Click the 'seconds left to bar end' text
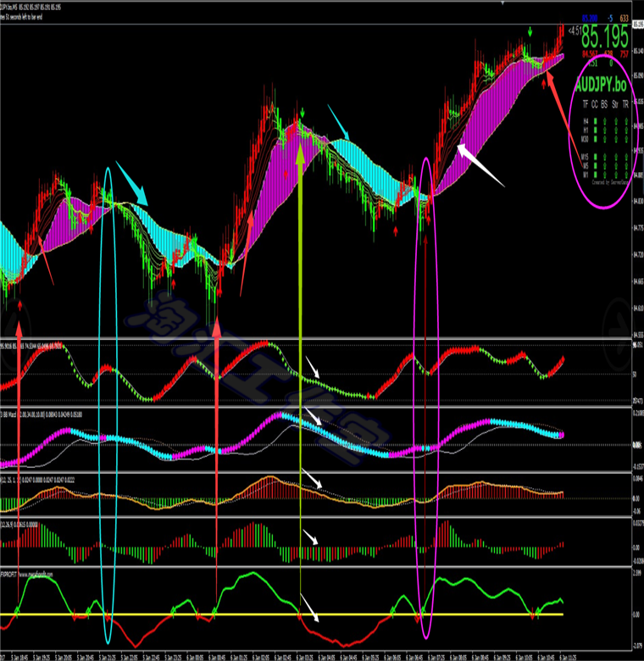644x661 pixels. click(x=25, y=17)
